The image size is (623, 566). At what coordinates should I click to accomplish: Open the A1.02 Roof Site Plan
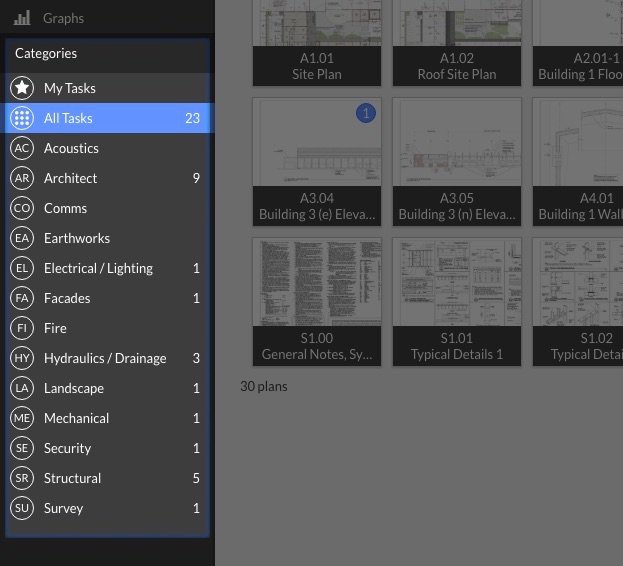pyautogui.click(x=457, y=42)
